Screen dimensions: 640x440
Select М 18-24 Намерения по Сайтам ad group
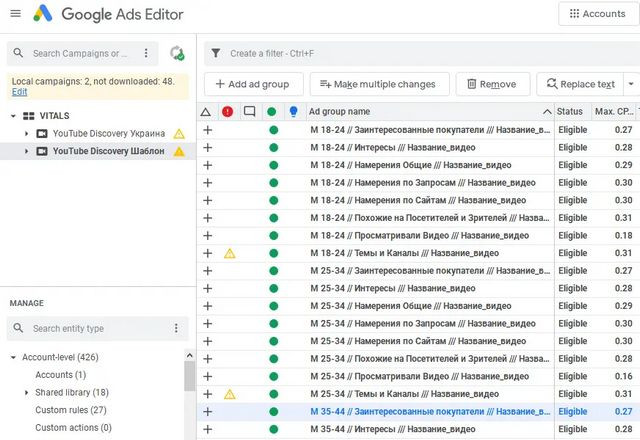click(x=418, y=200)
